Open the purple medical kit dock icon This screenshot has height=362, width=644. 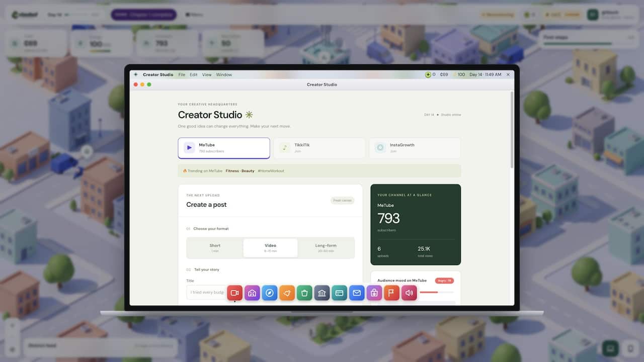coord(374,293)
